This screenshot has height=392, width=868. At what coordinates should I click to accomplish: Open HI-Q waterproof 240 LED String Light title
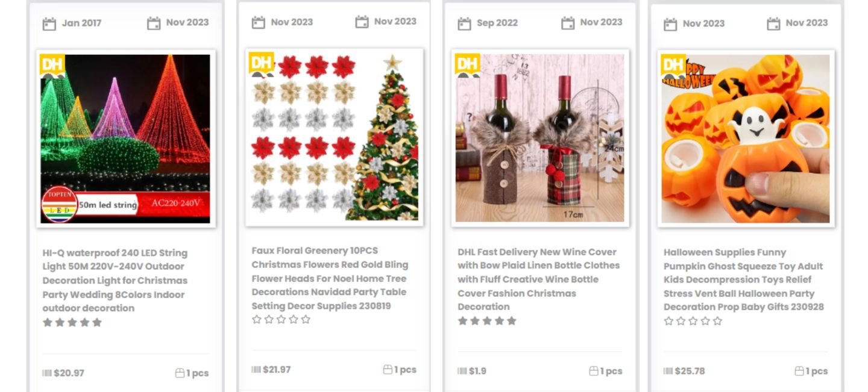(x=115, y=281)
